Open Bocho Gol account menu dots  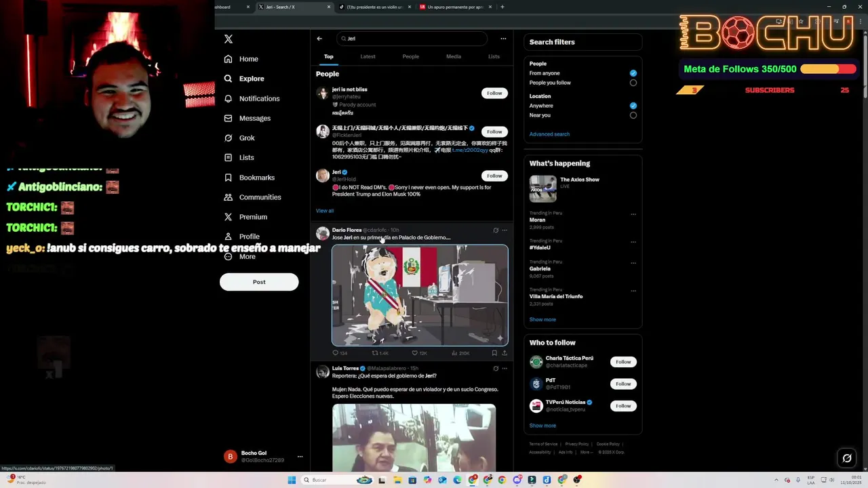pyautogui.click(x=300, y=457)
